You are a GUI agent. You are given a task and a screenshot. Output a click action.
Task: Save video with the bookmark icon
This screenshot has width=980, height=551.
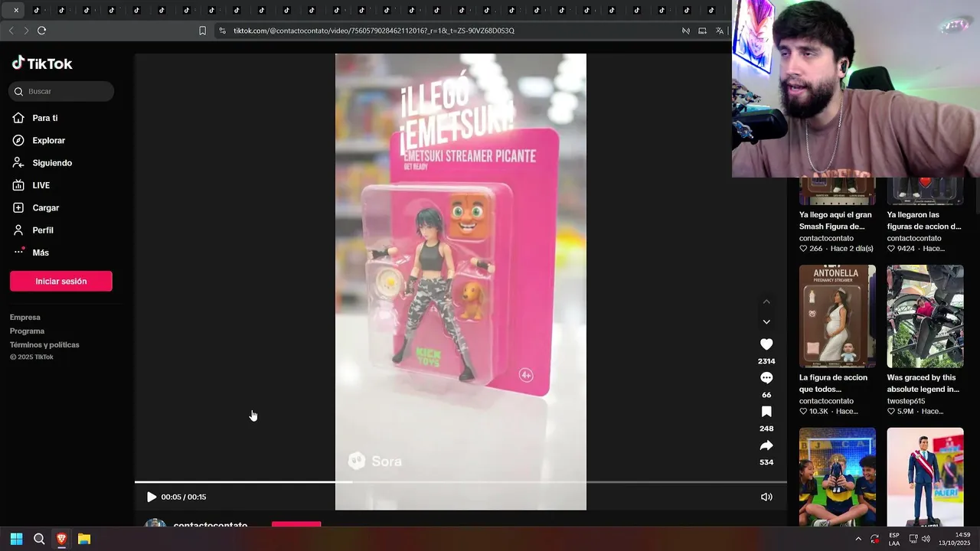point(766,412)
